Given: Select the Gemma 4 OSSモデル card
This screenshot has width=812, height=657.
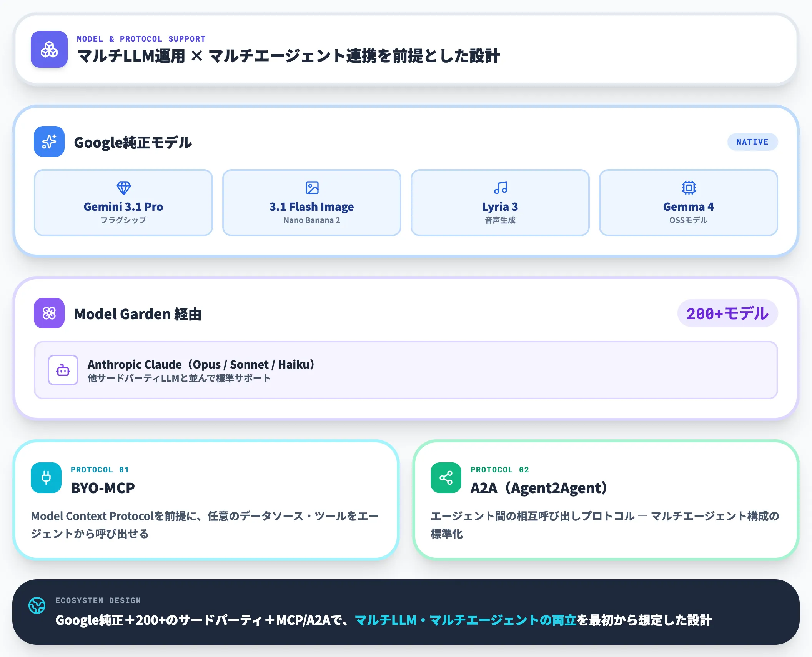Looking at the screenshot, I should [x=688, y=203].
